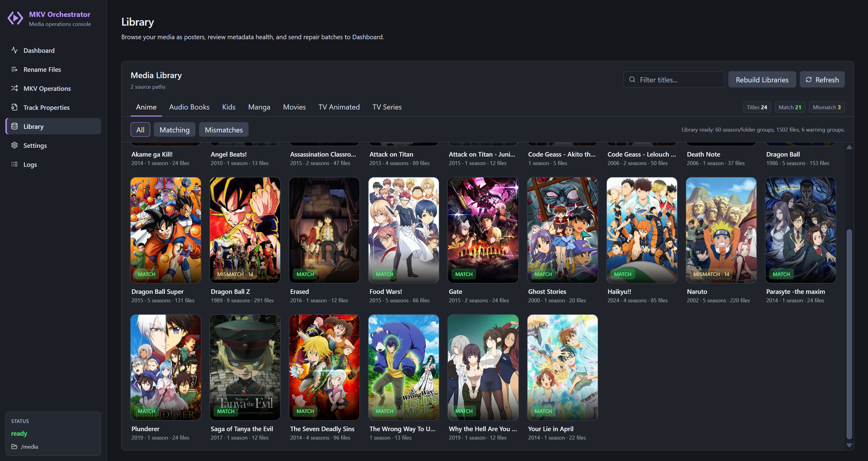View the Logs page
This screenshot has height=461, width=868.
click(53, 164)
